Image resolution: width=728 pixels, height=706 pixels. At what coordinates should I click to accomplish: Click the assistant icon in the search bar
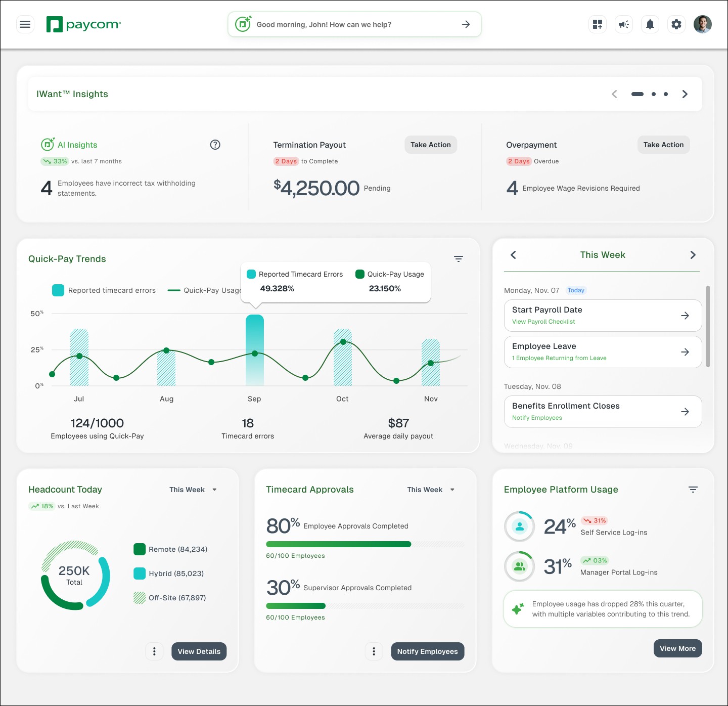[x=243, y=24]
